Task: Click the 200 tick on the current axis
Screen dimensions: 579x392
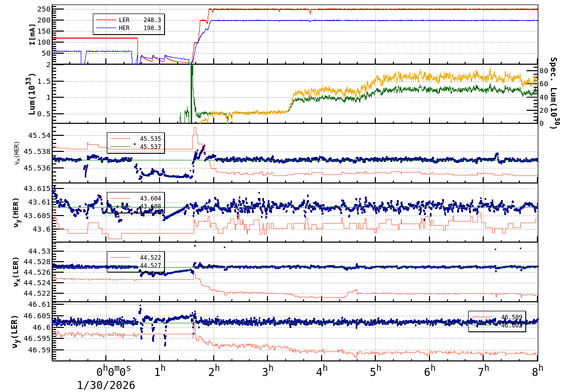Action: [44, 20]
